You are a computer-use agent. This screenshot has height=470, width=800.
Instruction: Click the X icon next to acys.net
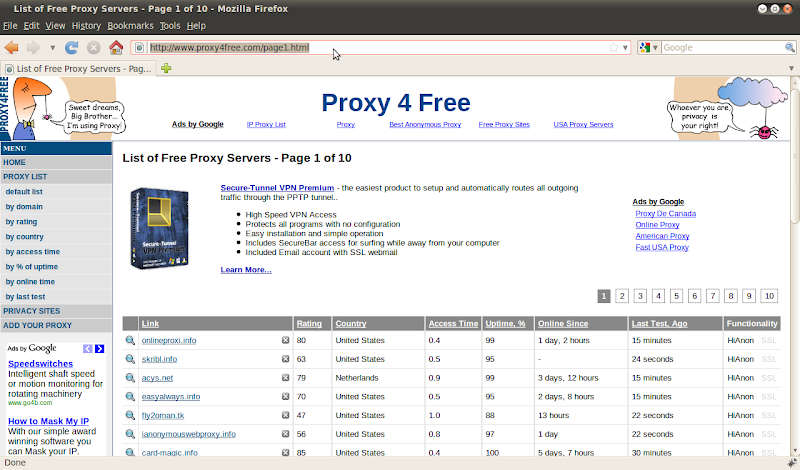286,378
